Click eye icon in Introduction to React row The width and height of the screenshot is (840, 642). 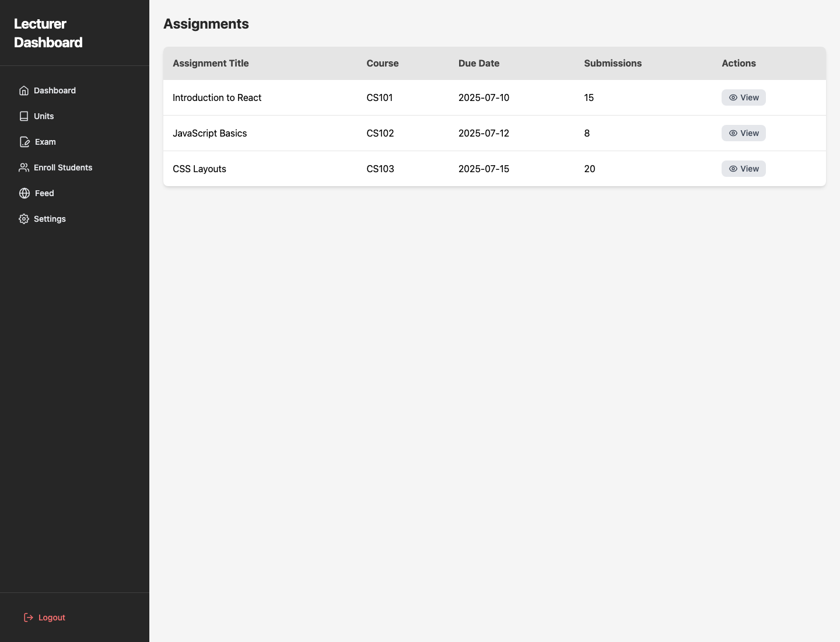tap(733, 97)
